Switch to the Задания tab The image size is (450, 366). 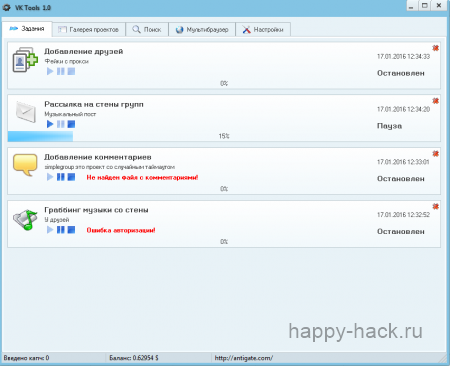point(27,29)
